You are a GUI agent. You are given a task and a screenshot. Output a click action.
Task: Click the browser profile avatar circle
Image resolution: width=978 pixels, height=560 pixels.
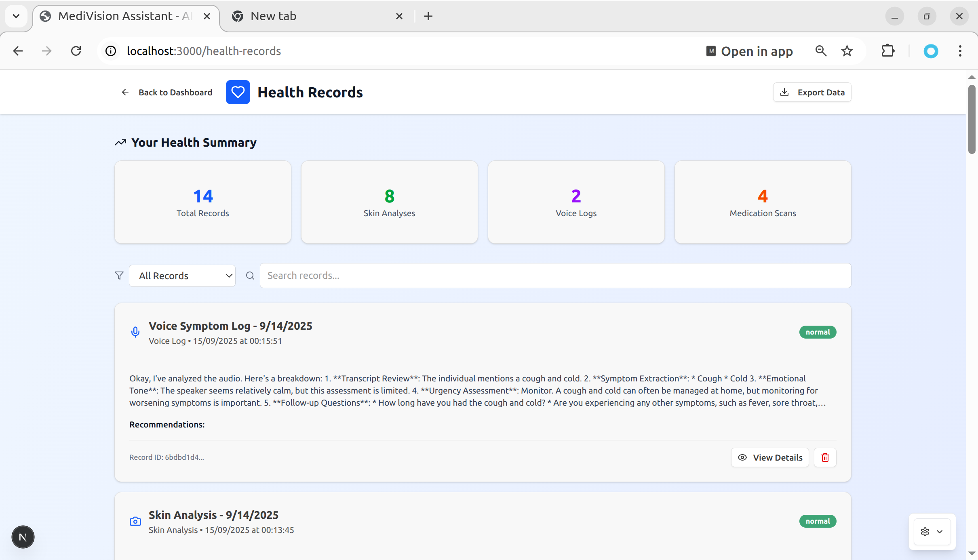point(931,51)
